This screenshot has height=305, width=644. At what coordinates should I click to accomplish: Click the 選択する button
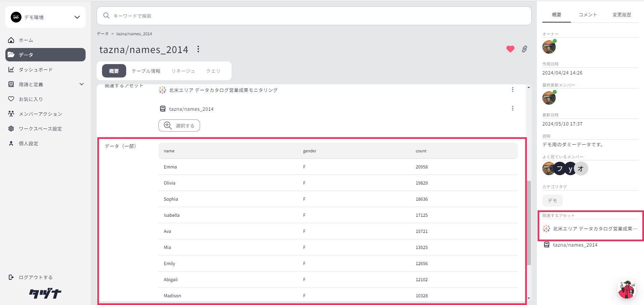click(x=179, y=125)
